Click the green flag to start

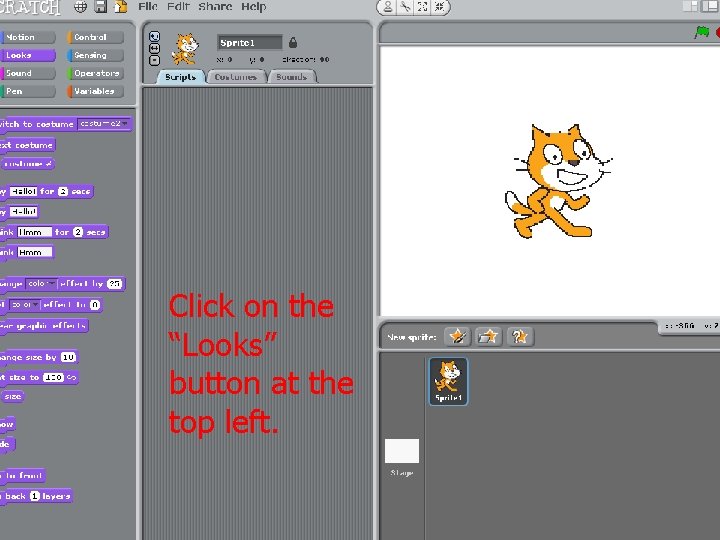coord(702,32)
